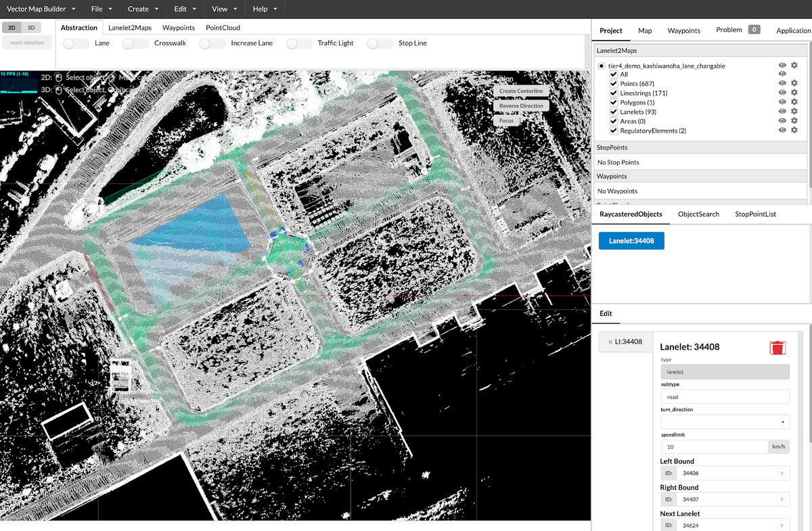This screenshot has width=812, height=531.
Task: Open the Help menu
Action: pos(265,9)
